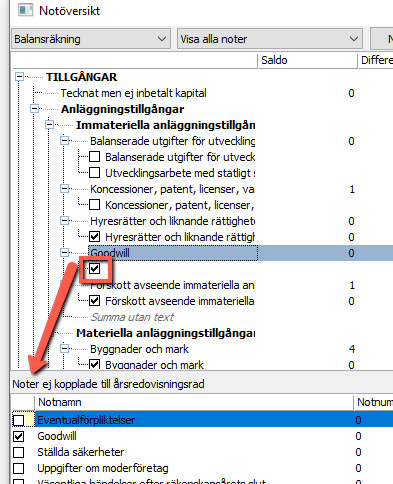Click the Notnummer column header

[374, 402]
